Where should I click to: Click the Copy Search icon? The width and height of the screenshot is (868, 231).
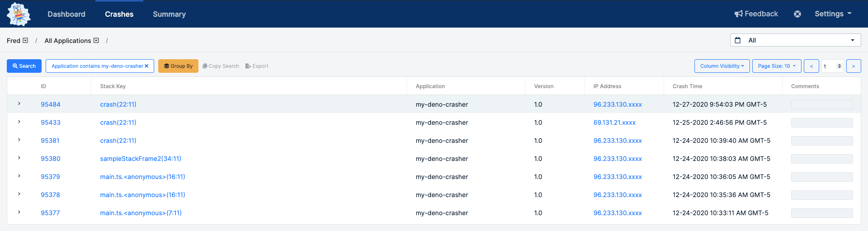coord(205,66)
